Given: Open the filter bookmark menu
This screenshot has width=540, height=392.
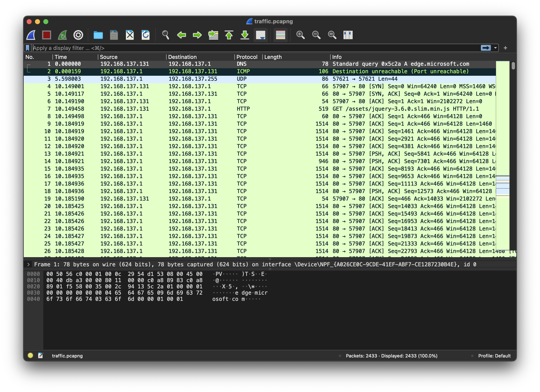Looking at the screenshot, I should (x=28, y=48).
